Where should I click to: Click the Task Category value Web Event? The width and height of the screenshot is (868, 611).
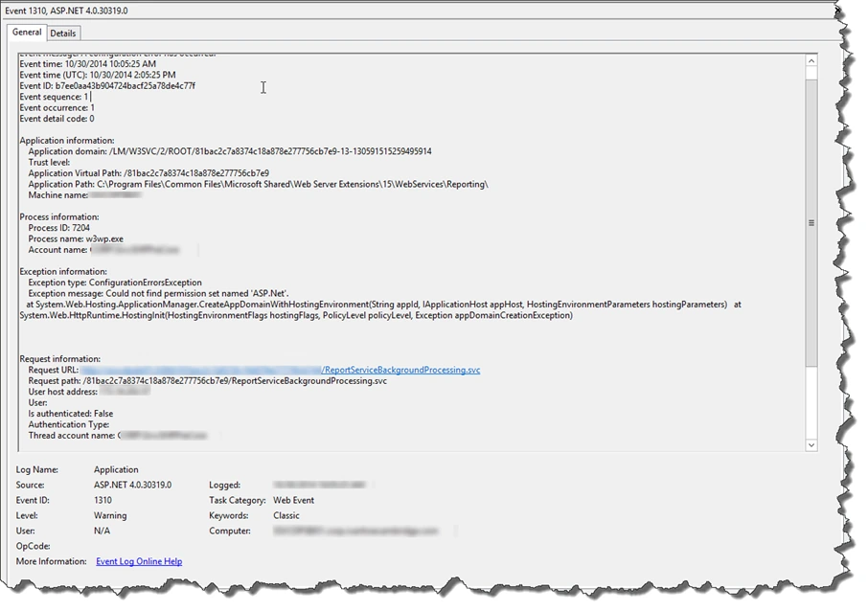coord(293,500)
